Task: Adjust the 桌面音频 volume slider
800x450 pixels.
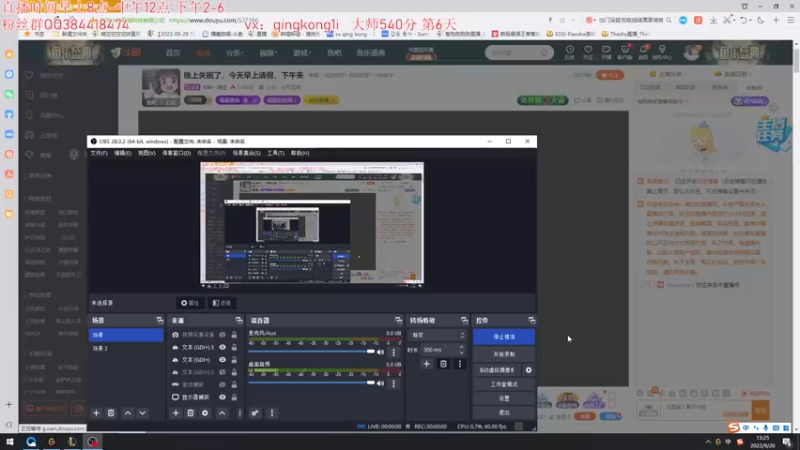Action: coord(311,383)
